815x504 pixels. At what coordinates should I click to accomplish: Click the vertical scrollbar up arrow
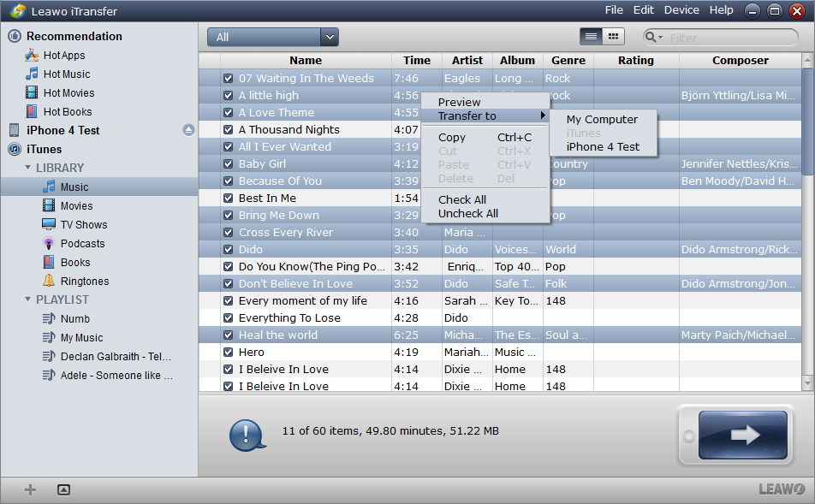tap(807, 60)
